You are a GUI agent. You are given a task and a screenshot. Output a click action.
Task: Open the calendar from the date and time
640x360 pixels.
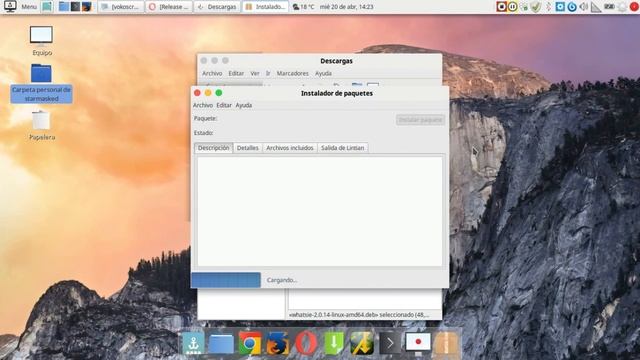pyautogui.click(x=347, y=7)
